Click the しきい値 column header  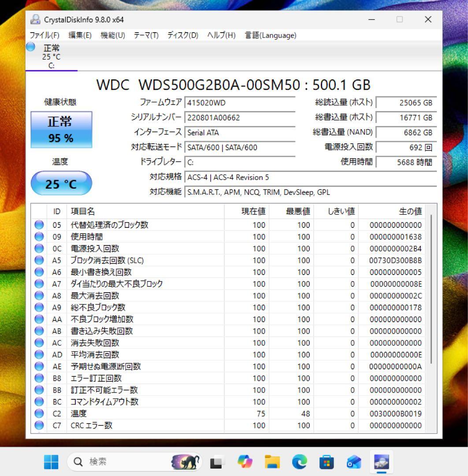tap(336, 211)
